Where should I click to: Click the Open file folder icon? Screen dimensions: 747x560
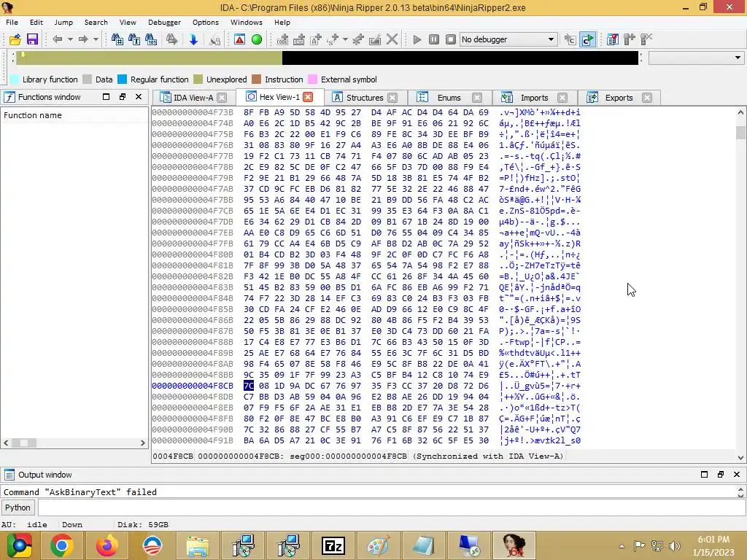(x=15, y=39)
